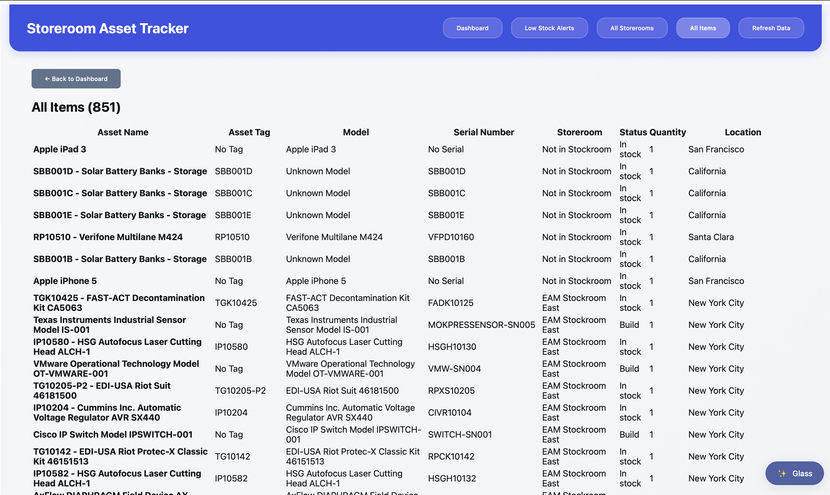
Task: Click asset tag TG10205-P2
Action: (x=240, y=391)
